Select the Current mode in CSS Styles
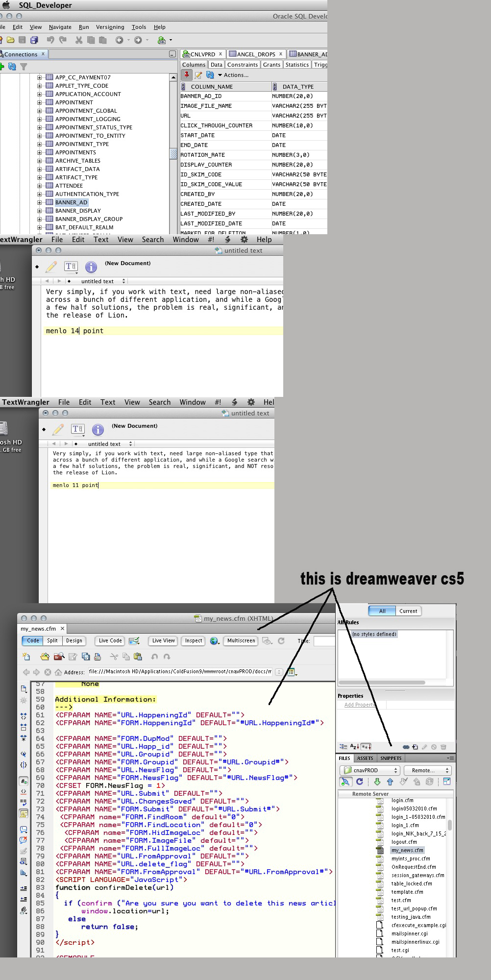Screen dimensions: 491x980 point(408,611)
